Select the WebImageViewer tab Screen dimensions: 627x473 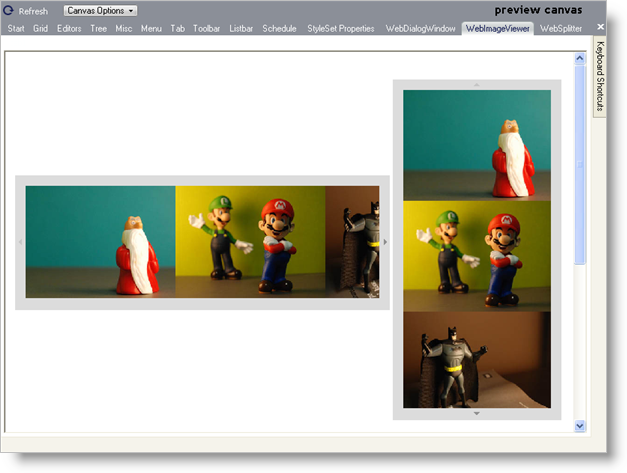[x=497, y=28]
